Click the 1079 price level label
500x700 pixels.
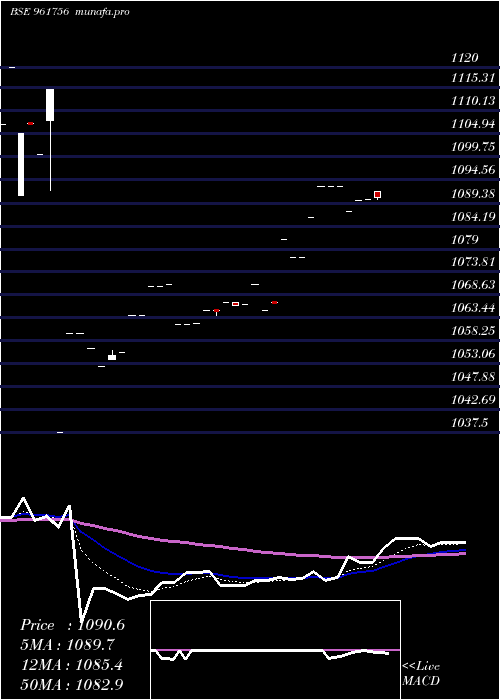click(465, 240)
